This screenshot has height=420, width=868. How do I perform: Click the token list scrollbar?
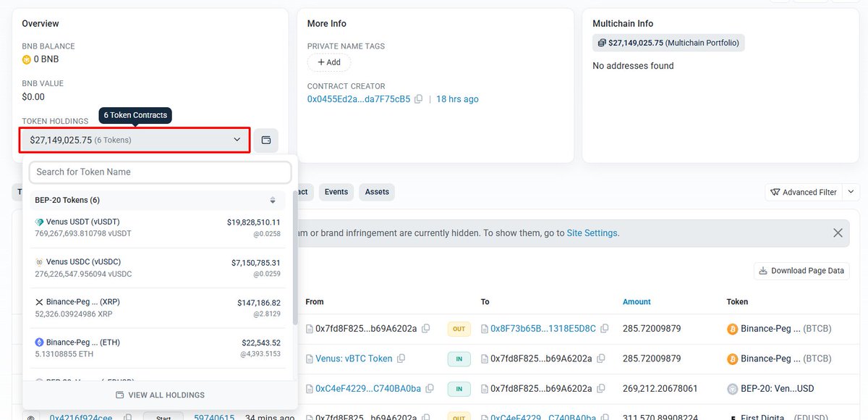click(x=294, y=257)
